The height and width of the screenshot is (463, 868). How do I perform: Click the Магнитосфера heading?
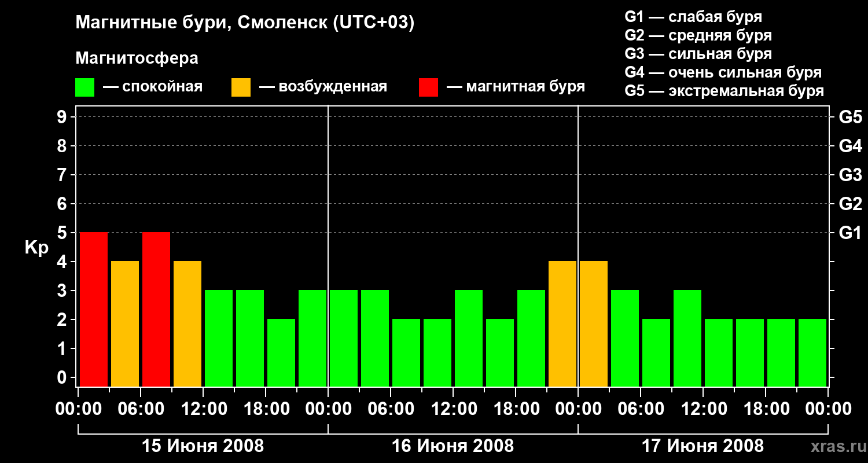pyautogui.click(x=137, y=58)
